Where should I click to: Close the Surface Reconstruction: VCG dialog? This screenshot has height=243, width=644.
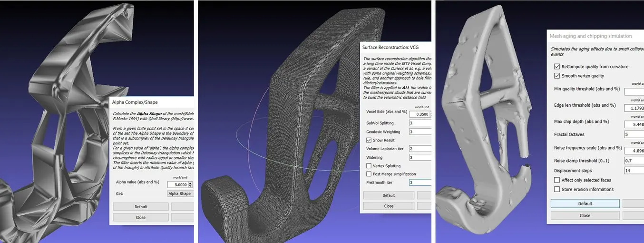coord(389,206)
